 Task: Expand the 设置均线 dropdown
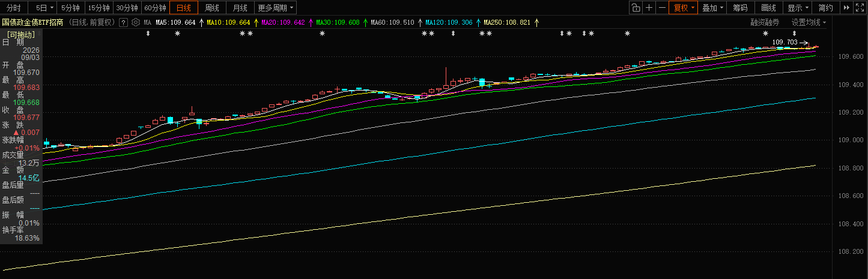click(809, 23)
